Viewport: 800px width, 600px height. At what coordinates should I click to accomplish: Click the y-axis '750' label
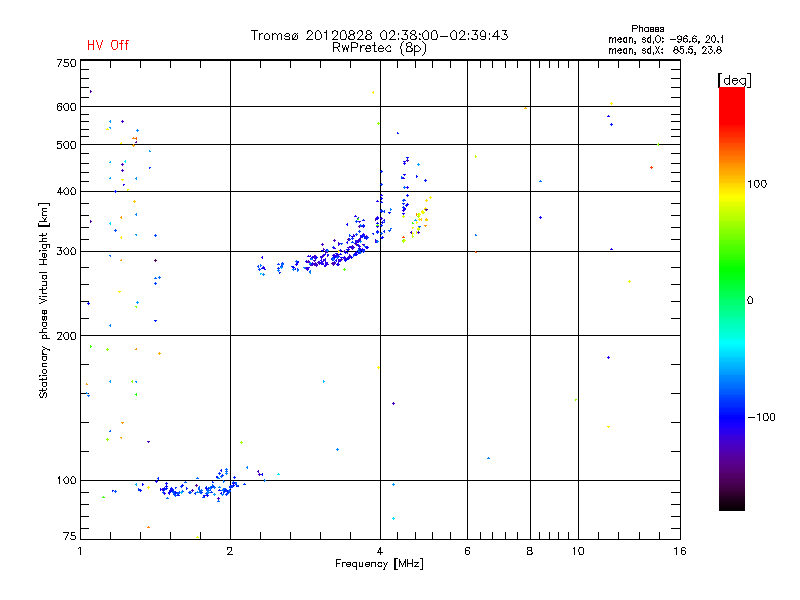[66, 63]
